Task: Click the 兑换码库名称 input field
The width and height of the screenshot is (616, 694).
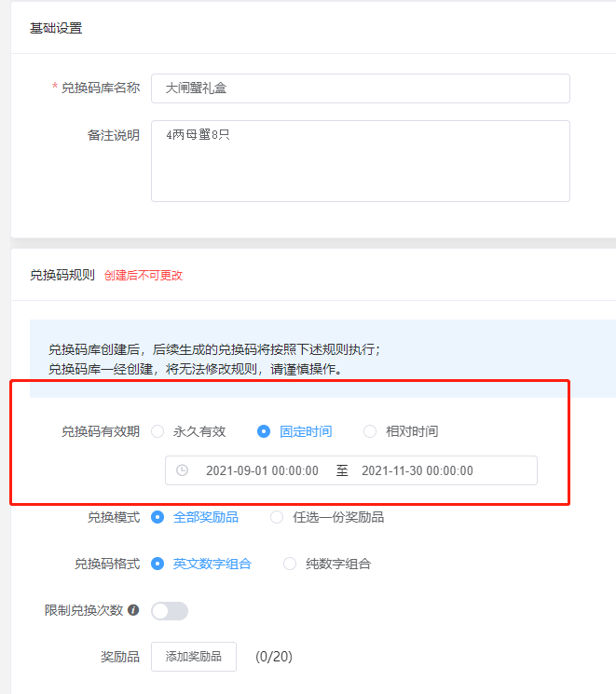Action: coord(360,88)
